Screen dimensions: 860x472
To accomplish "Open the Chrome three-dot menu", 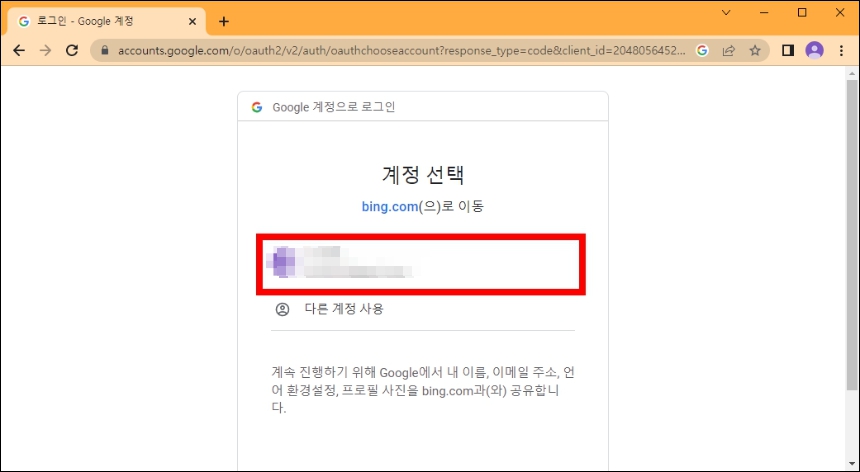I will click(841, 51).
